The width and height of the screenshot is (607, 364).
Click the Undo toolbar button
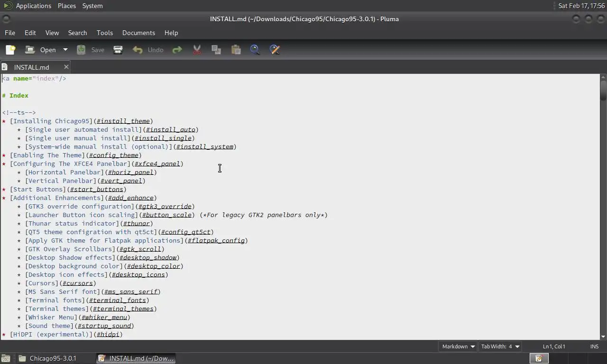tap(148, 50)
